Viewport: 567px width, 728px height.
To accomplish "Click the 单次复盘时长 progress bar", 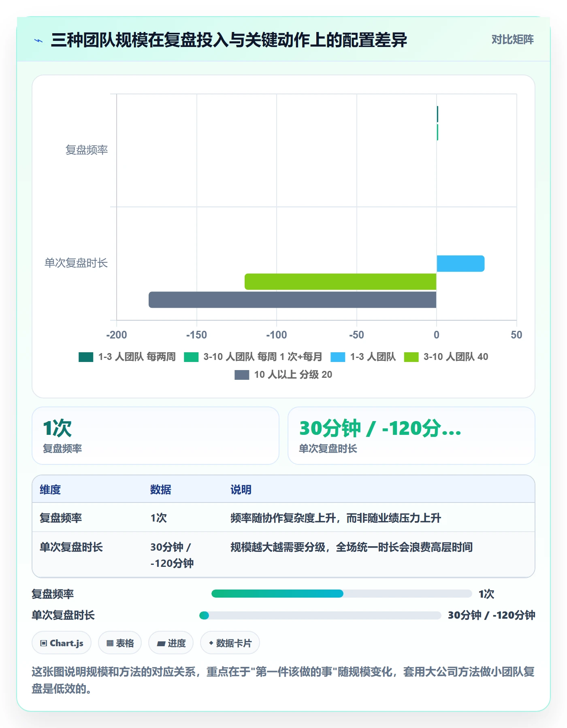I will [320, 615].
